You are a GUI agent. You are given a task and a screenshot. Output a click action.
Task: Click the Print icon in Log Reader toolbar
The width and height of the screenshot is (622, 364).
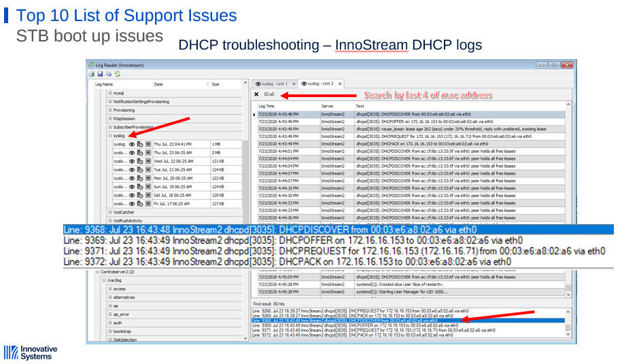tap(92, 74)
